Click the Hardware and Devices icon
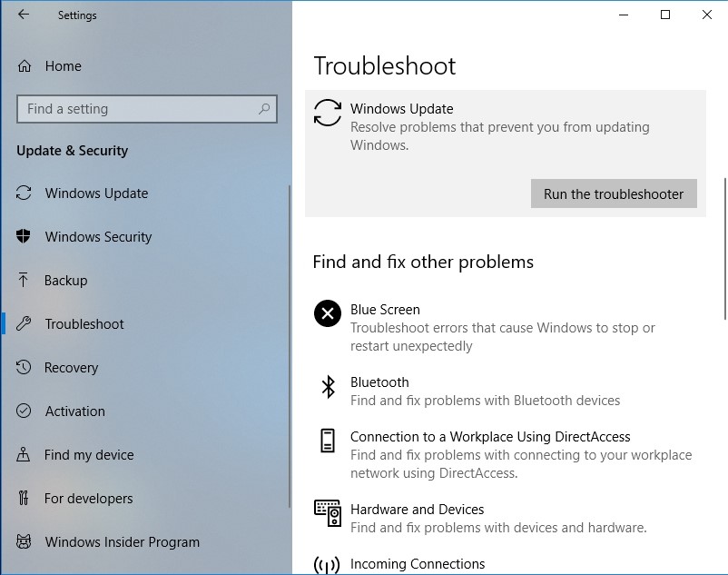 [x=327, y=513]
